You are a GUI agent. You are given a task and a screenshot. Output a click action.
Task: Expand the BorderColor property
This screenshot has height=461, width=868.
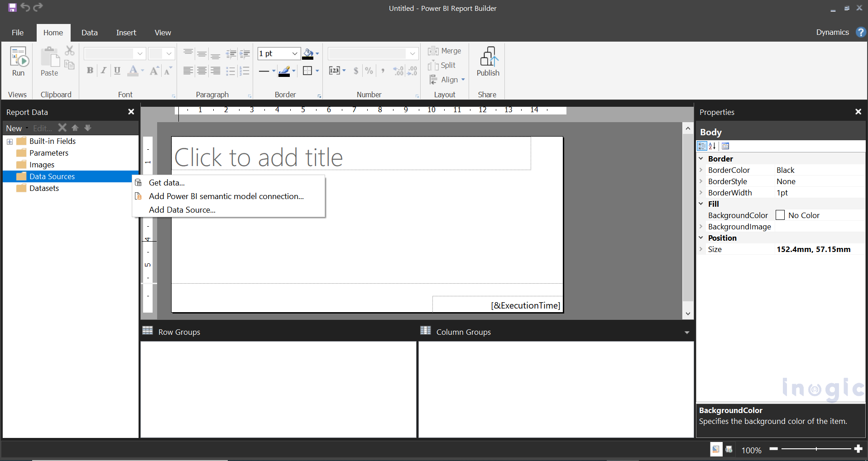[x=701, y=170]
